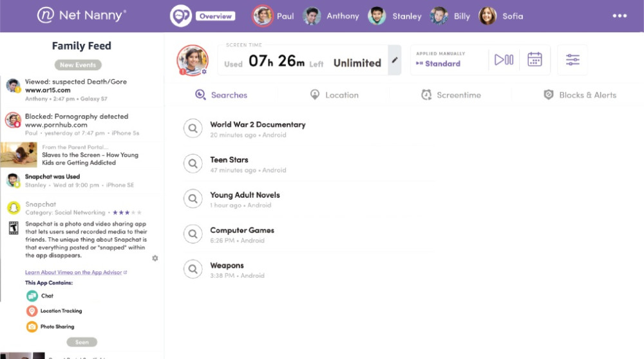Image resolution: width=644 pixels, height=359 pixels.
Task: Mark Snapchat card as Seen
Action: (x=82, y=342)
